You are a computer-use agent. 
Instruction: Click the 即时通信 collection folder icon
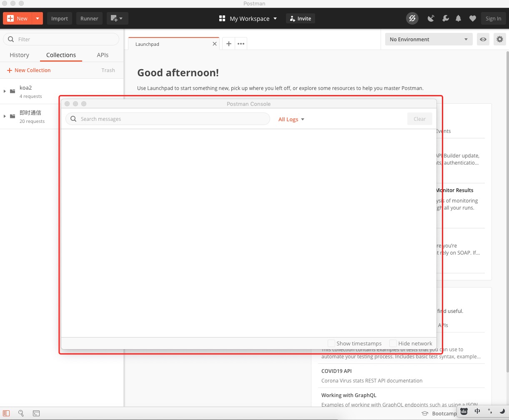13,116
